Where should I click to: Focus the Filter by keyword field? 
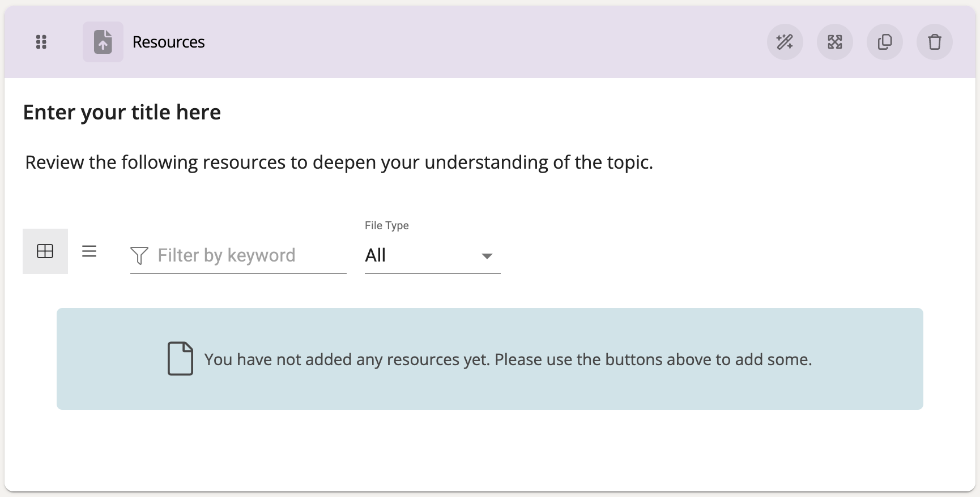tap(244, 256)
